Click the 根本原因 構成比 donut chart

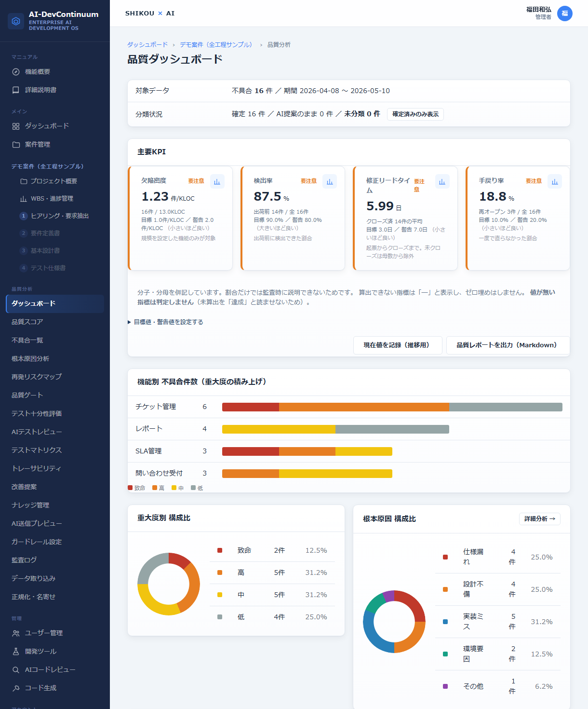pyautogui.click(x=394, y=622)
